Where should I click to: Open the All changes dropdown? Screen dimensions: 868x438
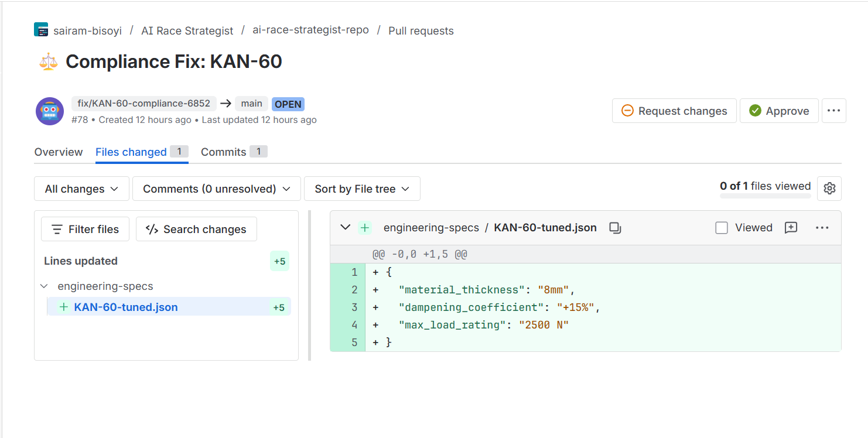pyautogui.click(x=81, y=188)
